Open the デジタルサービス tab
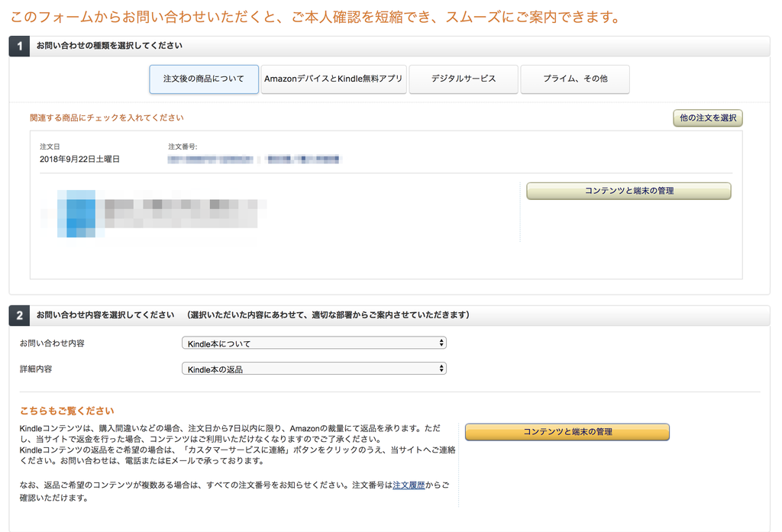This screenshot has height=532, width=782. point(464,79)
